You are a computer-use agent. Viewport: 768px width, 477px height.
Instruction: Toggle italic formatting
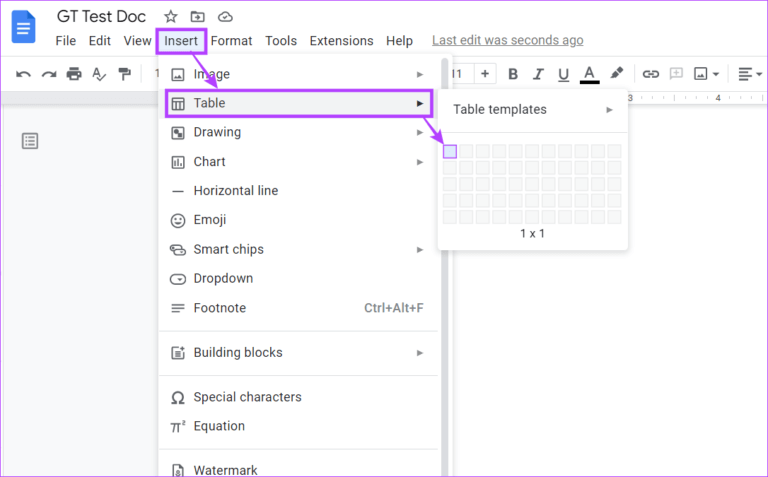click(x=539, y=73)
